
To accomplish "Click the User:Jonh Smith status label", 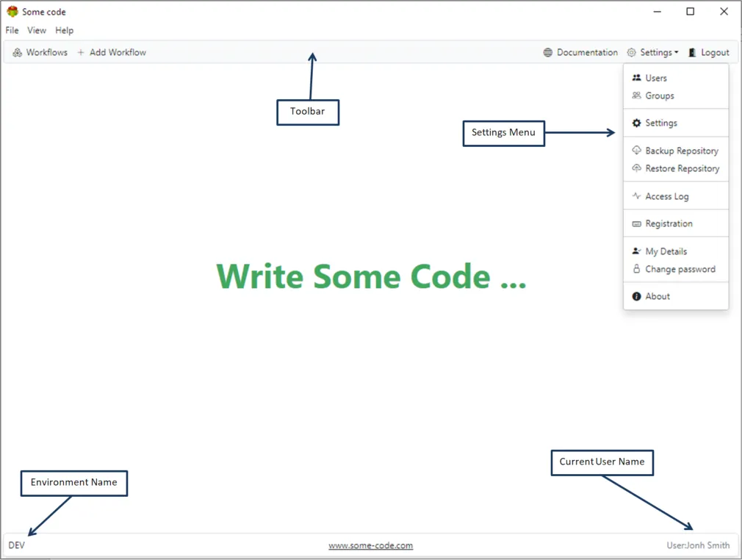I will (697, 545).
